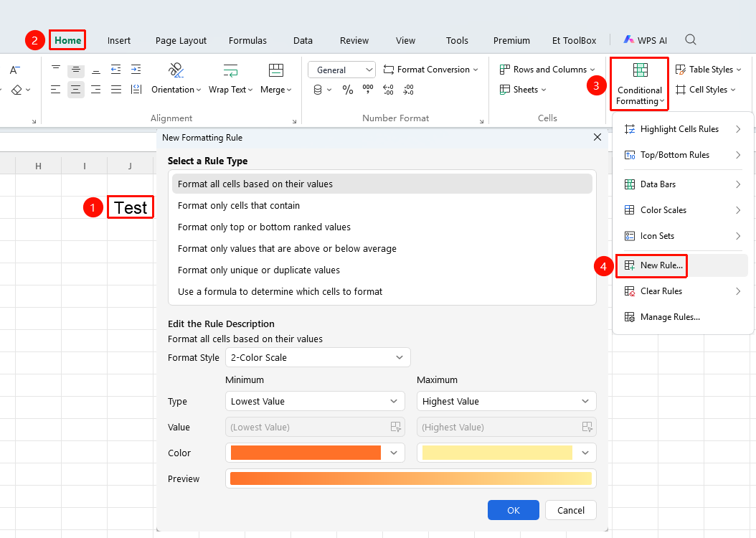The width and height of the screenshot is (756, 538).
Task: Center text horizontally in the cell
Action: 76,90
